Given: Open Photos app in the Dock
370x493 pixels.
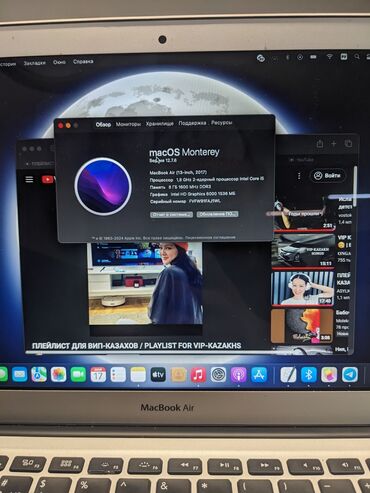Looking at the screenshot, I should [59, 375].
